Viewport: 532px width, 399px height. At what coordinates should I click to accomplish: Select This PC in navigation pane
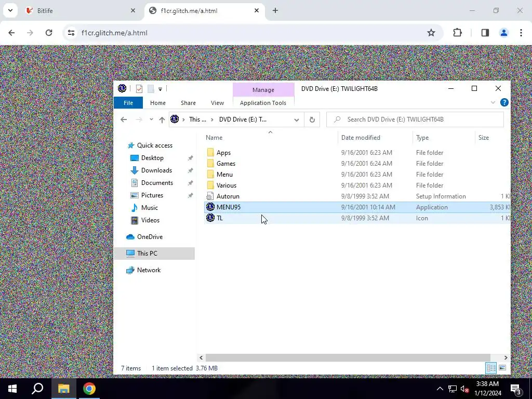pos(154,254)
